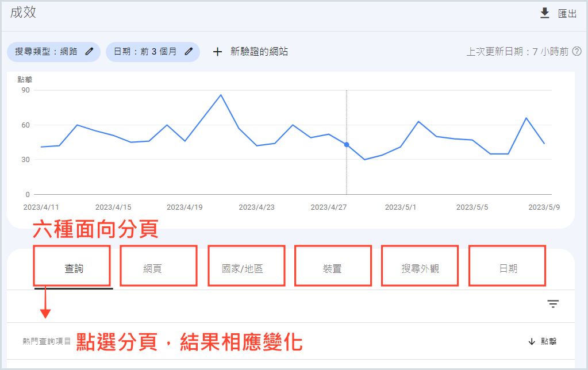Select the 搜尋外觀 tab

(x=420, y=268)
